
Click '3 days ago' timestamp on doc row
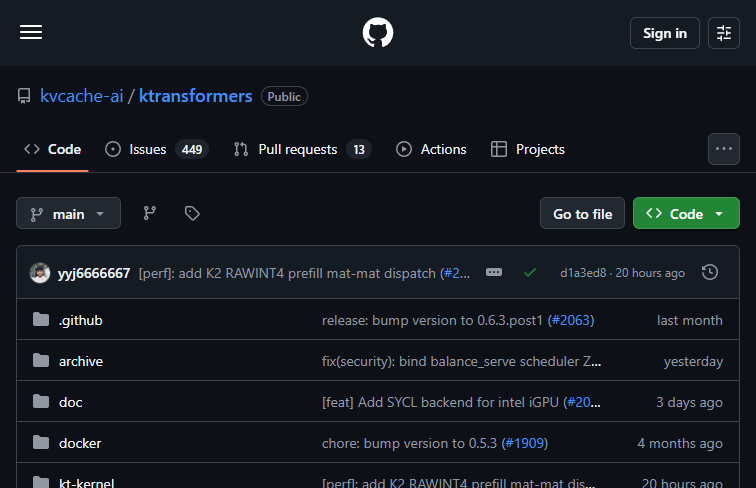click(689, 402)
